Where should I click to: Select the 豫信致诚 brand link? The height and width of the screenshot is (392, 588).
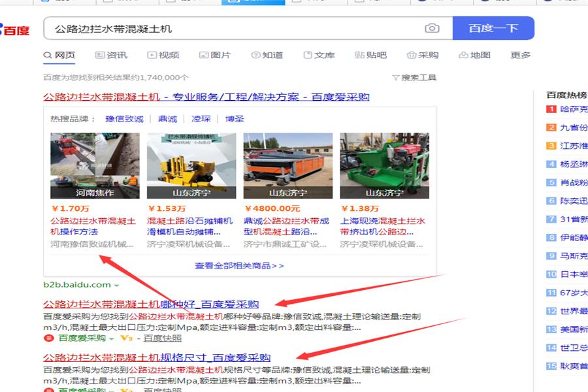(x=125, y=119)
